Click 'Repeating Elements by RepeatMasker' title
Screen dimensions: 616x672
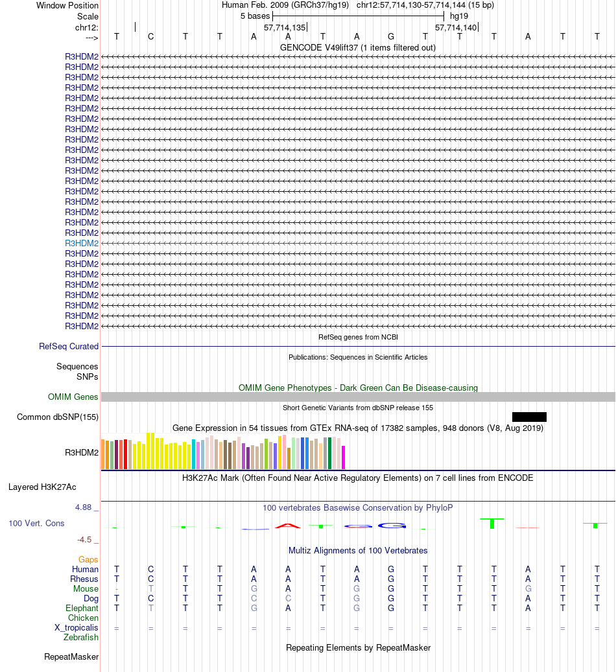point(358,647)
